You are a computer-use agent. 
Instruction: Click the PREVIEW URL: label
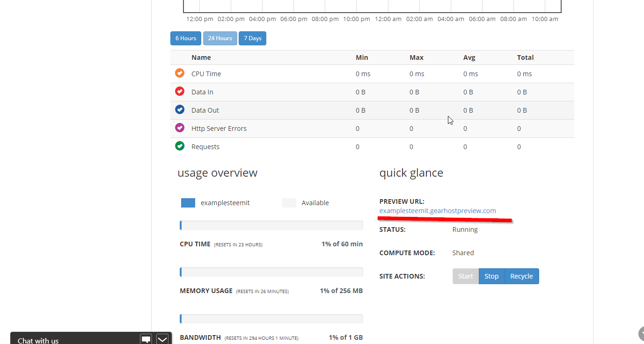click(402, 201)
